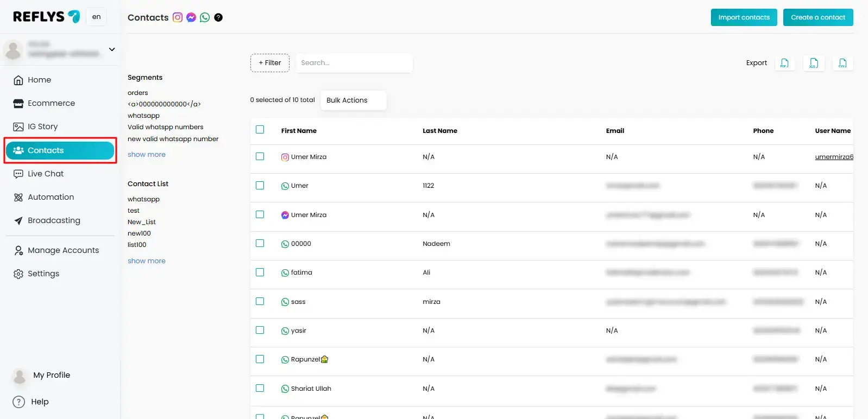Select the checkbox for Shariat Ullah
868x419 pixels.
point(260,388)
